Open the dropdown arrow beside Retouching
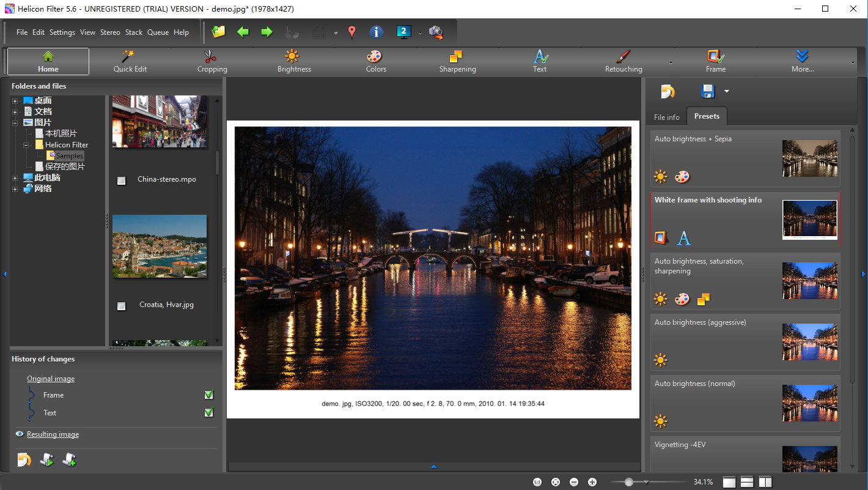Image resolution: width=868 pixels, height=490 pixels. (x=671, y=62)
